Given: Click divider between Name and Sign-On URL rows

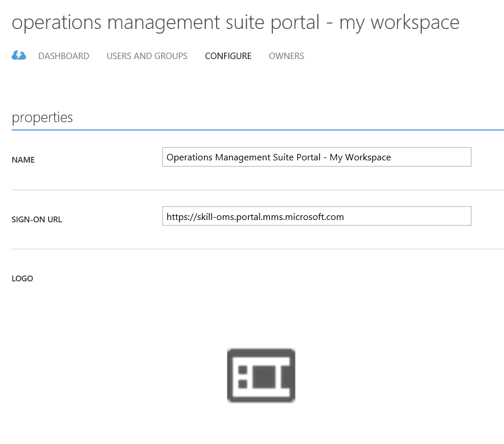Looking at the screenshot, I should [258, 190].
